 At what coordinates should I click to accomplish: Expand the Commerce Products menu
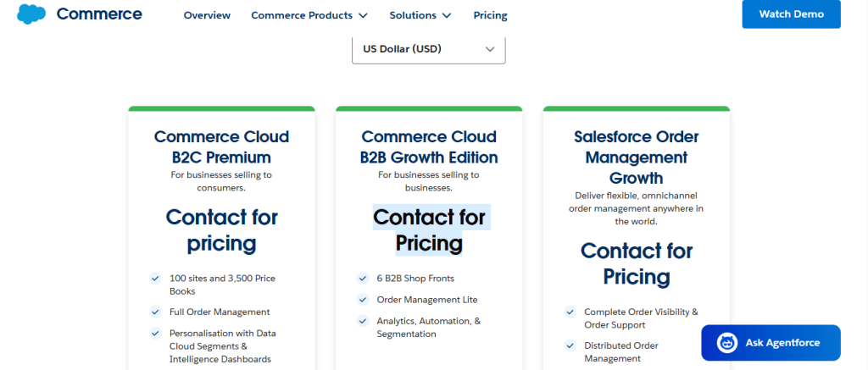point(309,15)
